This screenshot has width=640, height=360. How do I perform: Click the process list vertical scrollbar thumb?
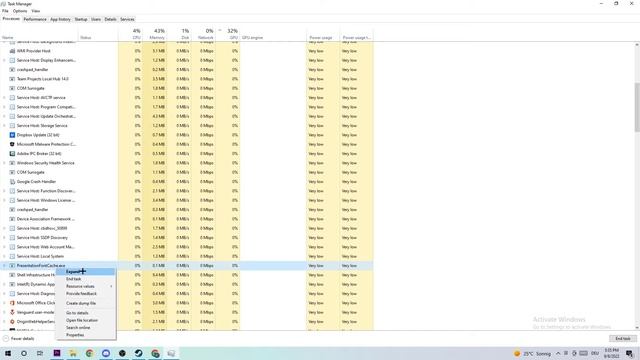pyautogui.click(x=637, y=107)
